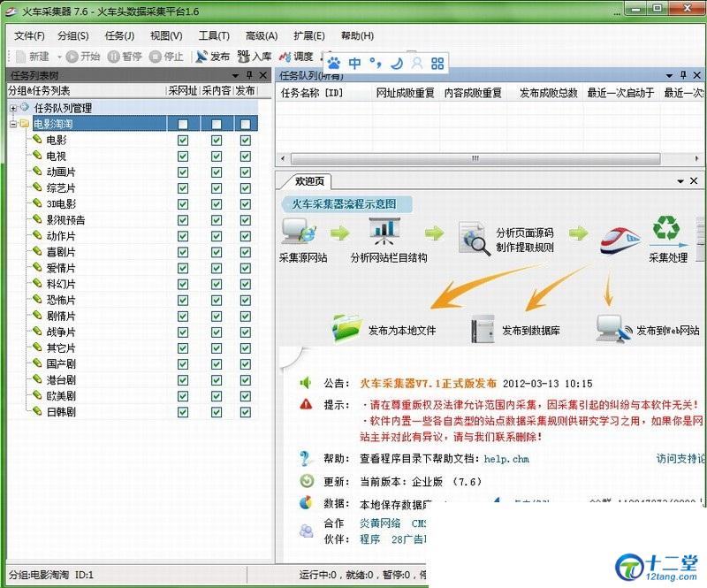Open the 视图(V) menu
707x588 pixels.
[x=166, y=35]
